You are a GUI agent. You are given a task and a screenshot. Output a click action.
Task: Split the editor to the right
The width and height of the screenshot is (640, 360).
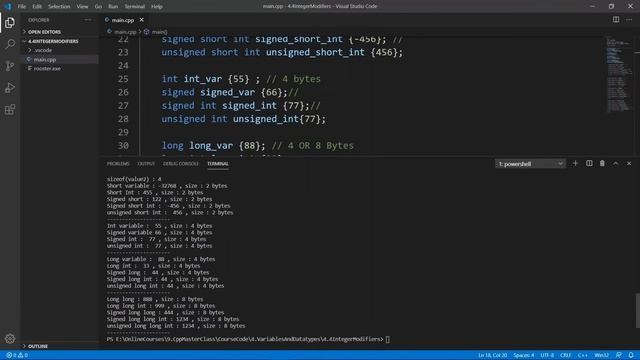[x=616, y=20]
